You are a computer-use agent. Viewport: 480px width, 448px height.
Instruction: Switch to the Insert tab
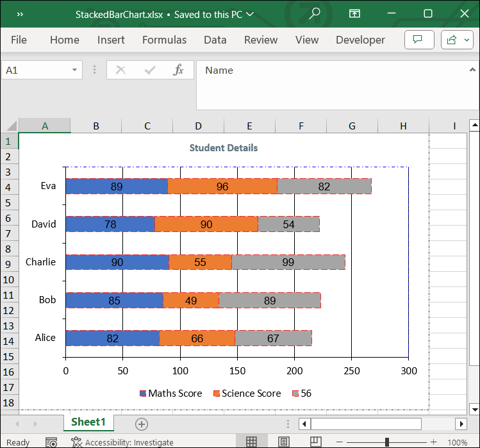pyautogui.click(x=111, y=40)
